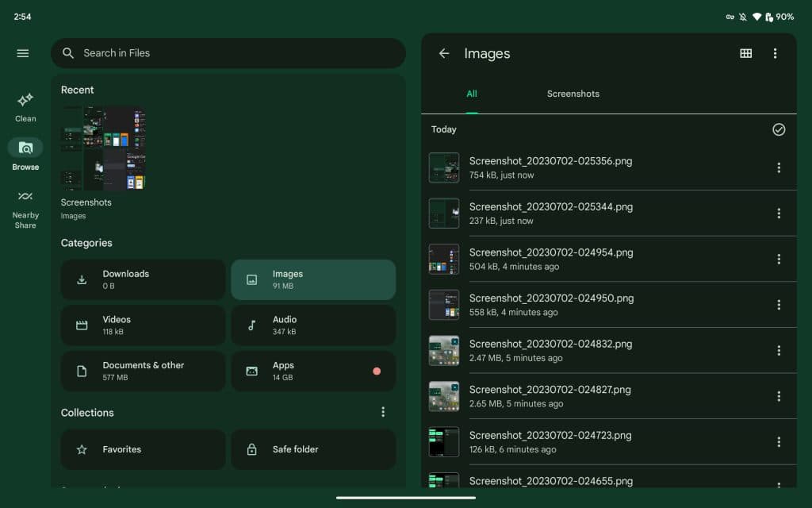Select the All tab in Images
The width and height of the screenshot is (812, 508).
coord(472,94)
